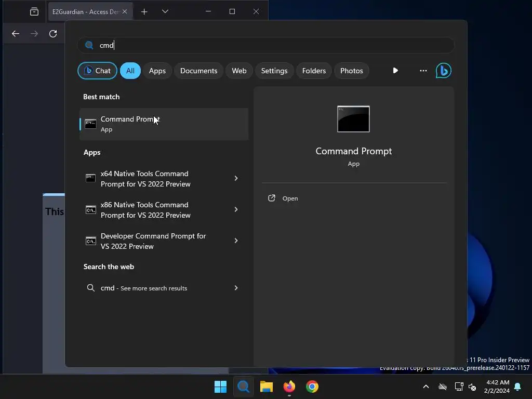Click in the cmd search field
This screenshot has width=532, height=399.
(265, 45)
